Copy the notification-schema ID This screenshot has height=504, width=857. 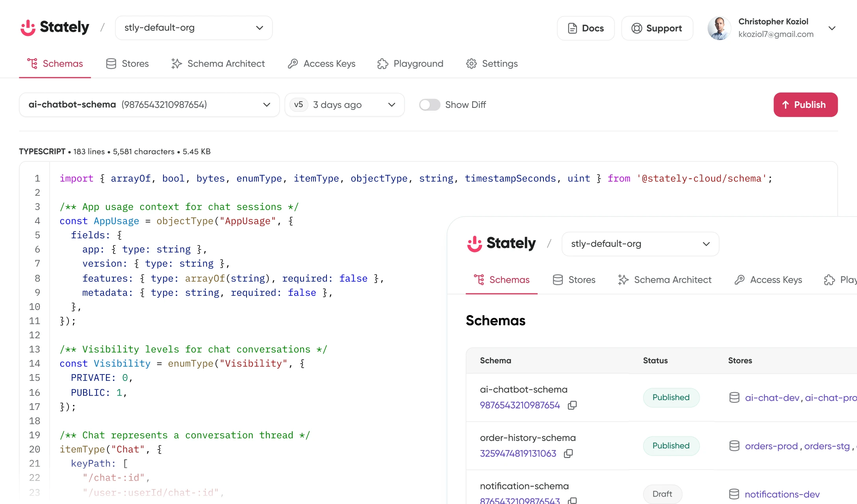[x=572, y=501]
